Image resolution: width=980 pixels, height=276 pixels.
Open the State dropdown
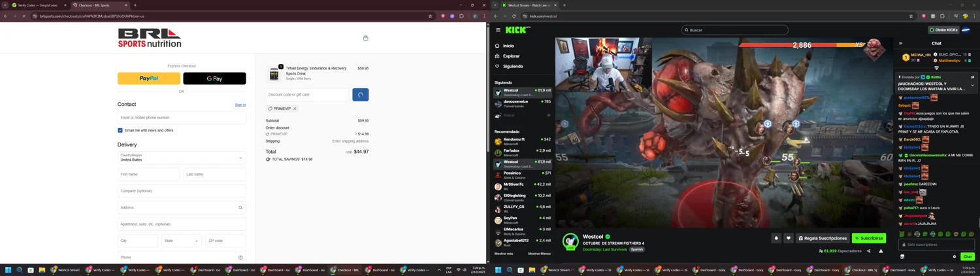pyautogui.click(x=182, y=241)
